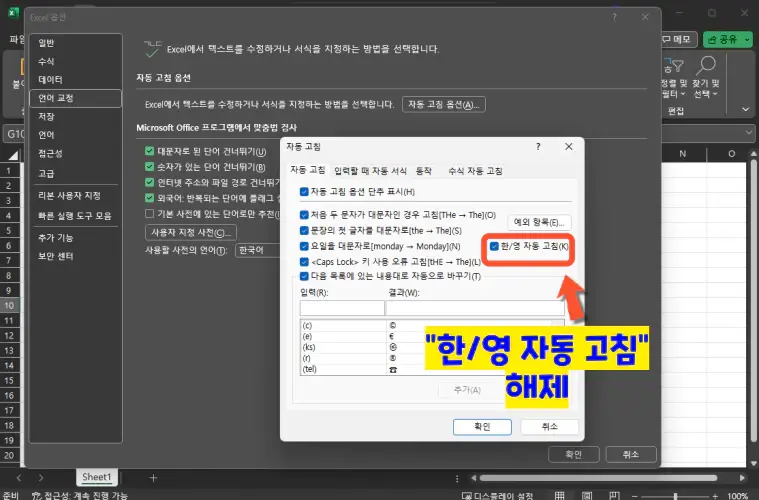
Task: Expand the formula bar dropdown arrow
Action: (749, 132)
